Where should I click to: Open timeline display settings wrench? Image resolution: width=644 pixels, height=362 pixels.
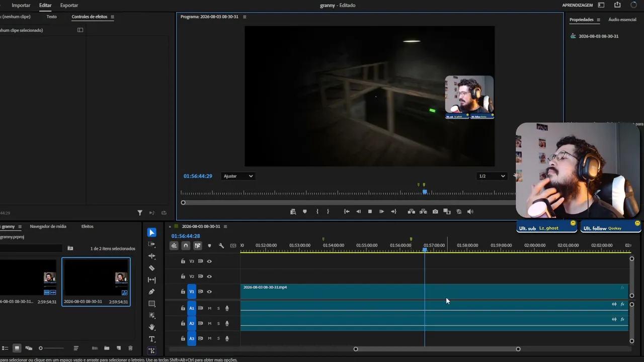(x=221, y=245)
